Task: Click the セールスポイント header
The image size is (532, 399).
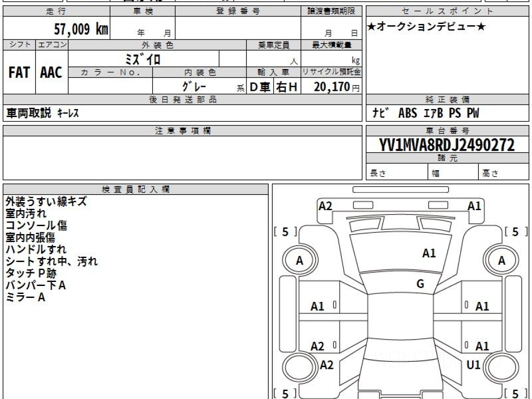Action: tap(447, 12)
